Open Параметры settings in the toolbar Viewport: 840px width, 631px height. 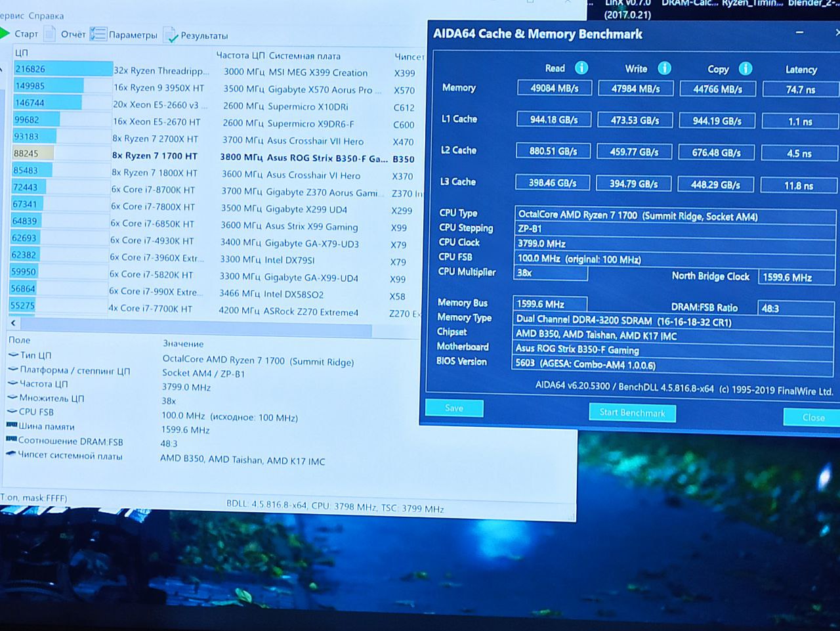[x=124, y=35]
